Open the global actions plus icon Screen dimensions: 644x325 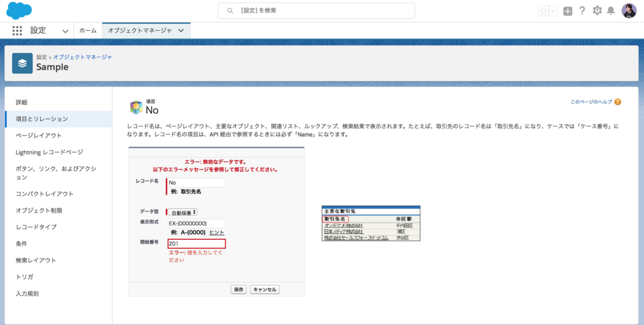[x=568, y=11]
